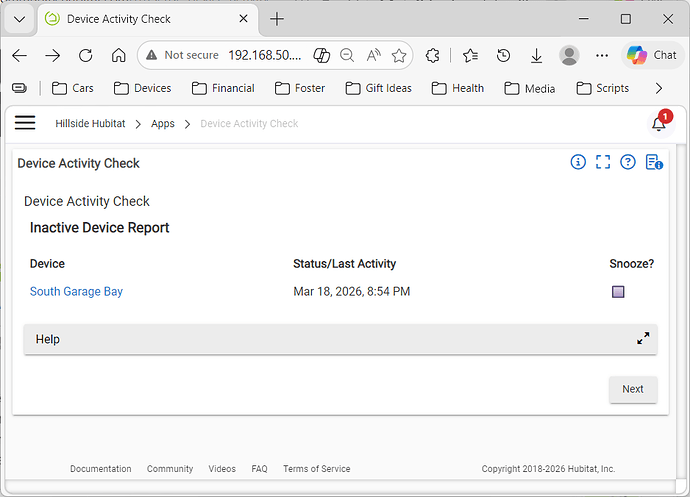
Task: Open browser History icon
Action: coord(503,55)
